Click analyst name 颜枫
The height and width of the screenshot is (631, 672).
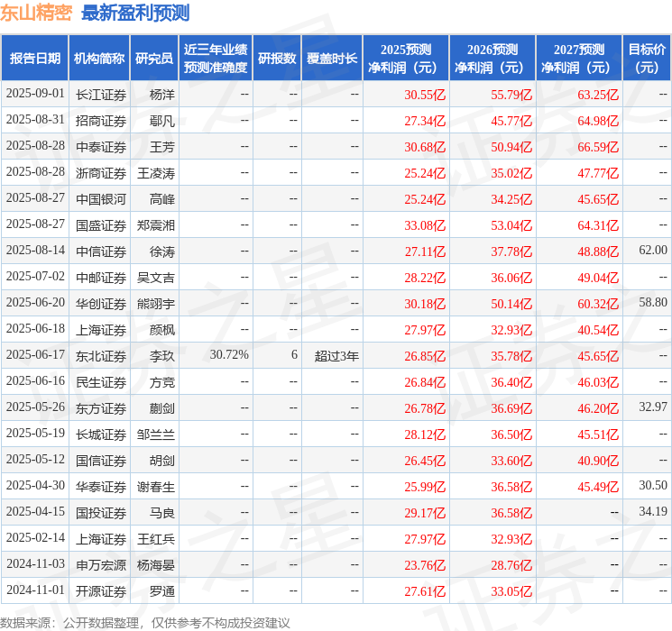(162, 330)
